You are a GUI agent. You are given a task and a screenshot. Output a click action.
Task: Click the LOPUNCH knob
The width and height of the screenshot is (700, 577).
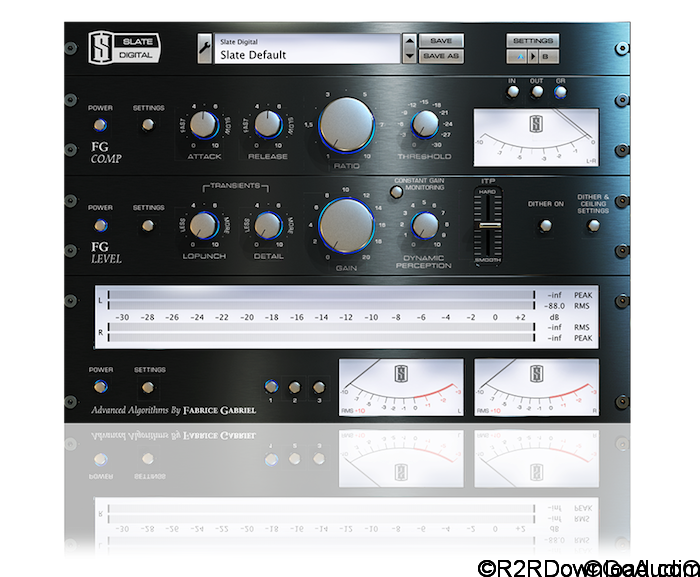pyautogui.click(x=204, y=226)
